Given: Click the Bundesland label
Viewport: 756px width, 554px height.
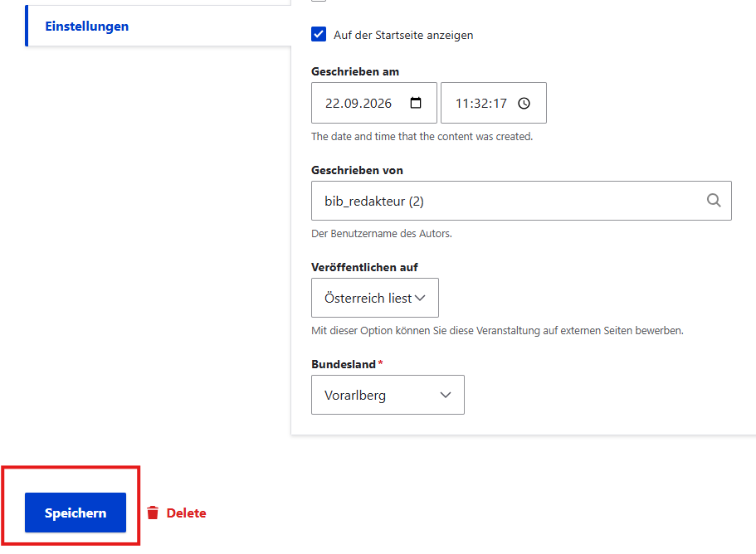Looking at the screenshot, I should (344, 364).
